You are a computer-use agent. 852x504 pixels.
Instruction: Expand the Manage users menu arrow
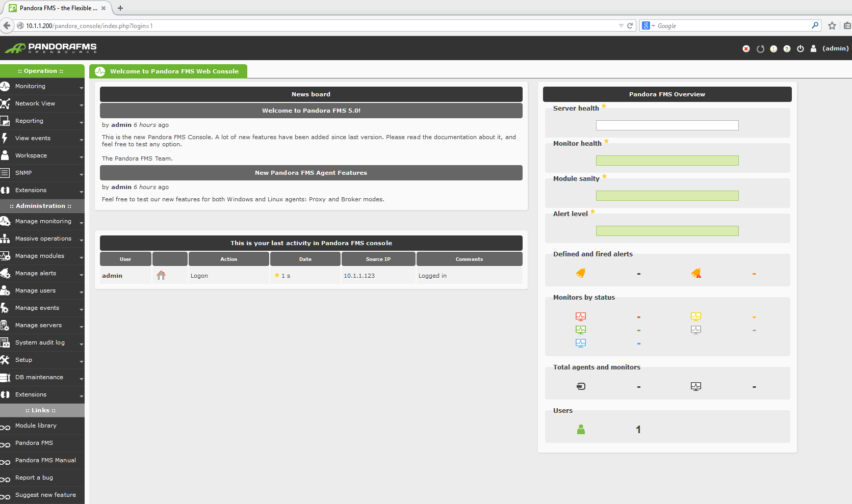point(81,293)
